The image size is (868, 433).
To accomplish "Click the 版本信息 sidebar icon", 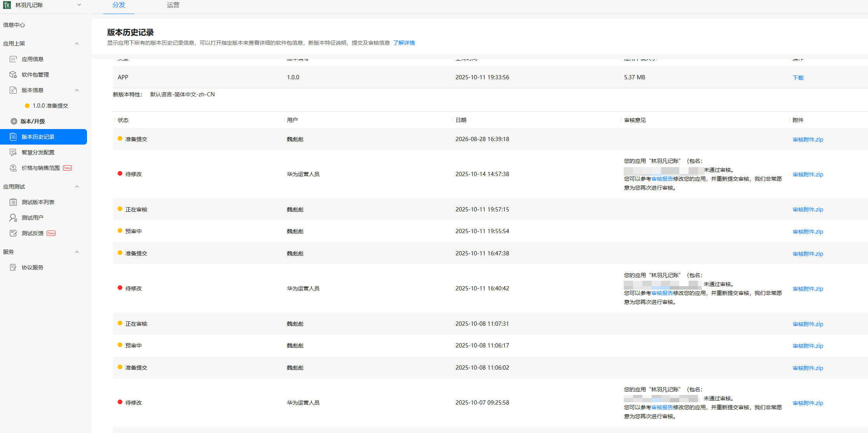I will (13, 90).
